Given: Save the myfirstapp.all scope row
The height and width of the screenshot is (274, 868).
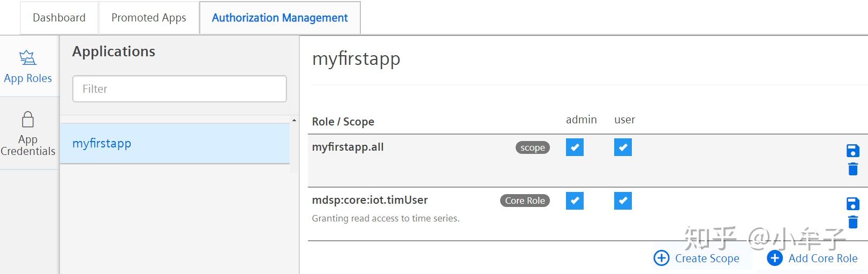Looking at the screenshot, I should pos(853,151).
